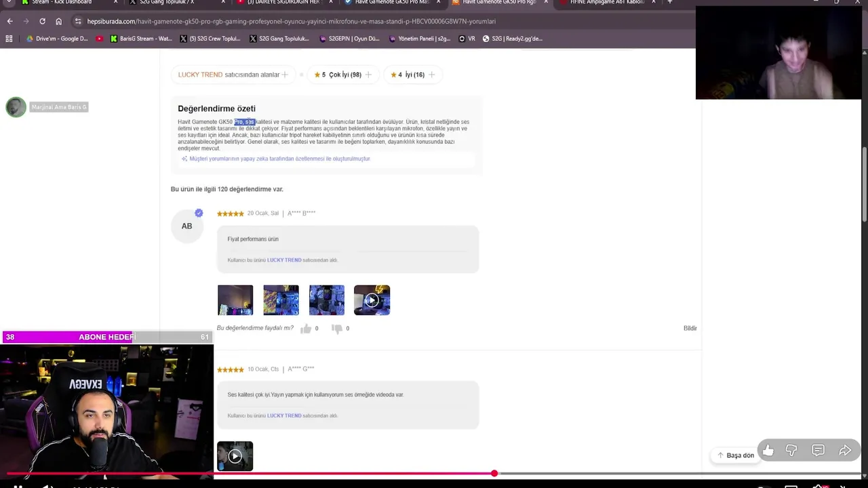This screenshot has width=868, height=488.
Task: Click the browser back arrow
Action: pos(9,21)
